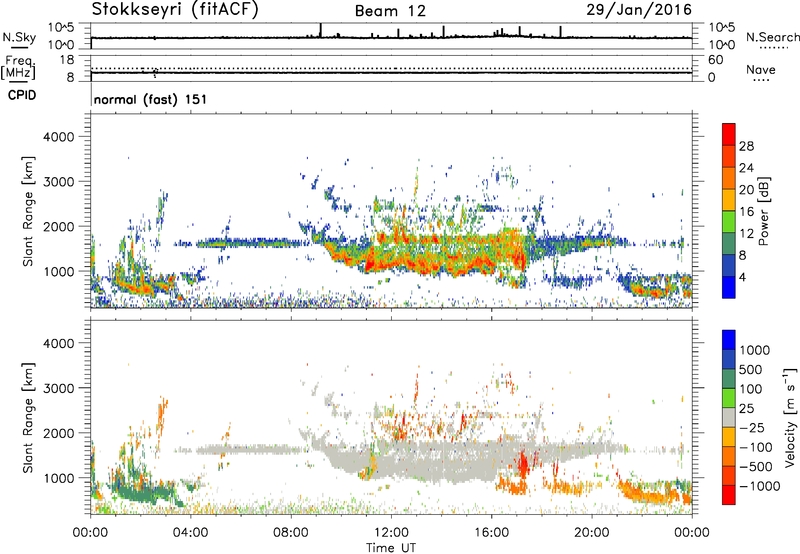
Task: Click the 2000 range tick of the velocity panel
Action: 58,433
